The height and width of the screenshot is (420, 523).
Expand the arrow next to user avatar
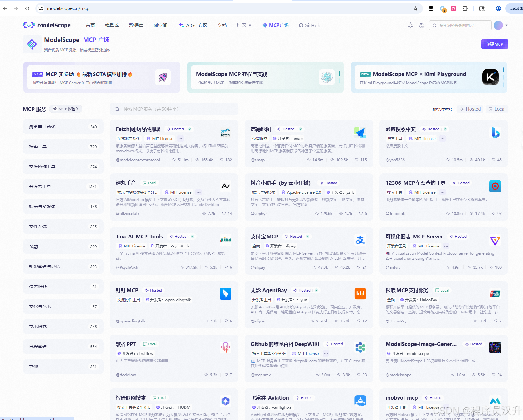point(506,25)
